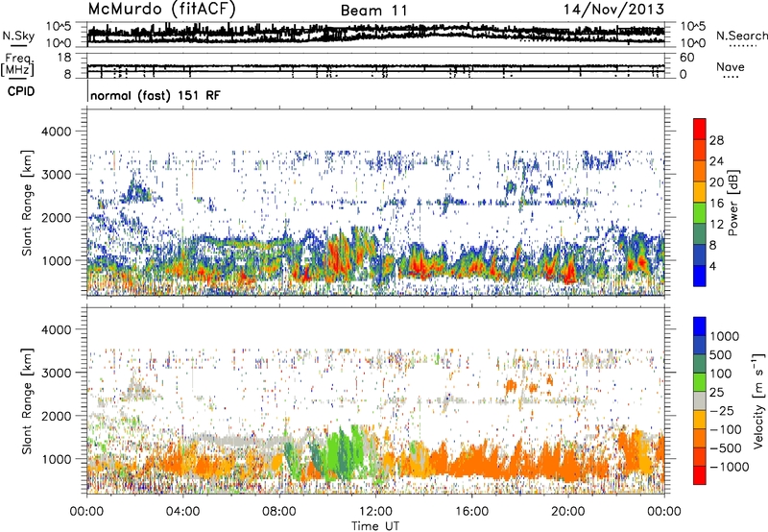
Task: Click the red bottom of velocity colorbar
Action: (x=700, y=475)
